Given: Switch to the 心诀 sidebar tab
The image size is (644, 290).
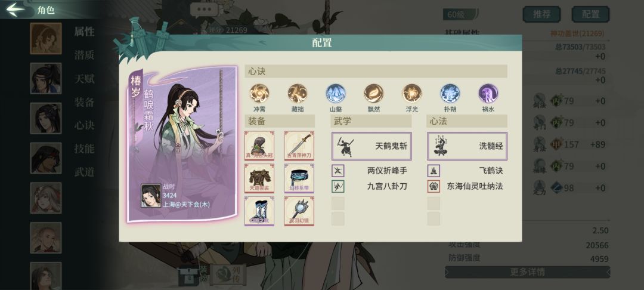Looking at the screenshot, I should tap(84, 125).
